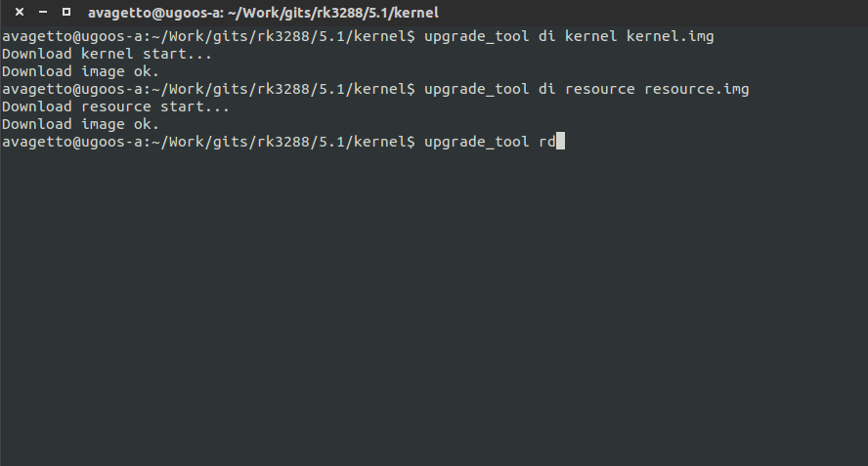This screenshot has width=868, height=466.
Task: Click 'upgrade_tool' in the resource command line
Action: pos(476,89)
